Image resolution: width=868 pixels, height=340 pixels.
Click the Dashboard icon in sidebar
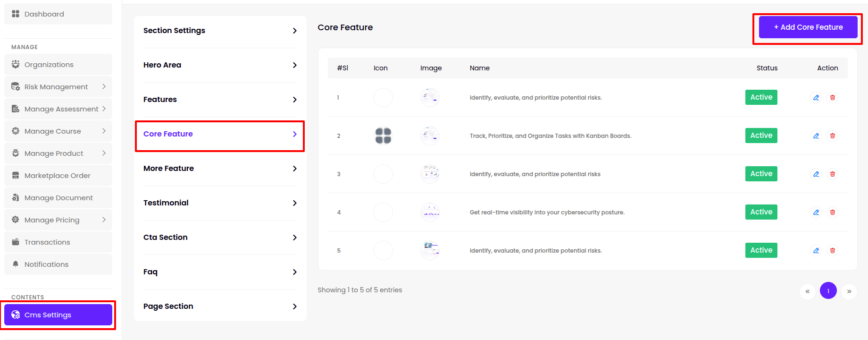[x=16, y=14]
